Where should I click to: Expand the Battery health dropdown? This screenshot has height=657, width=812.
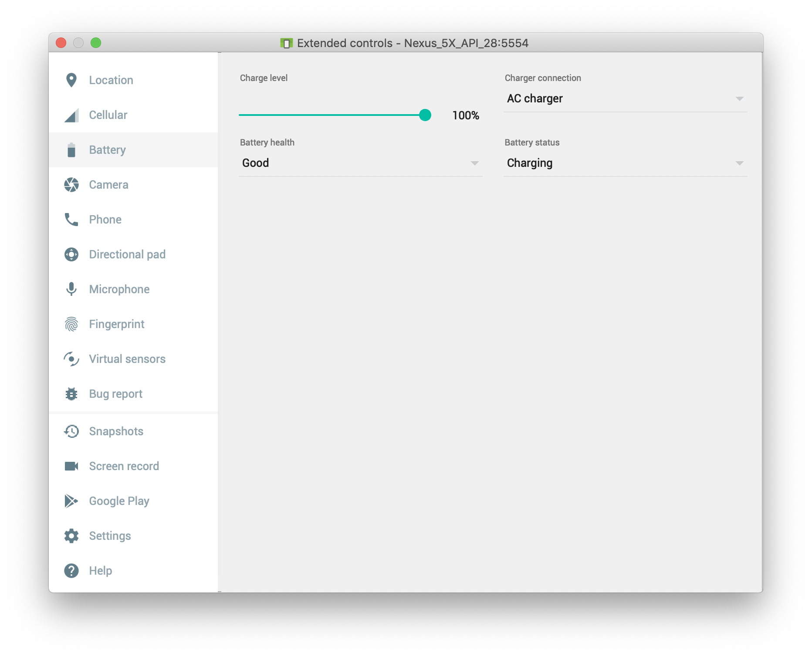coord(361,163)
